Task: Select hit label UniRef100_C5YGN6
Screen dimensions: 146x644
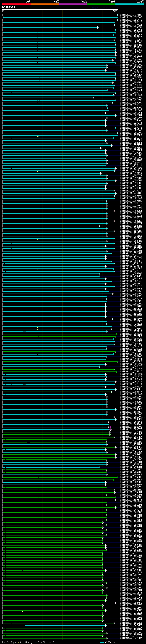Action: 131,180
